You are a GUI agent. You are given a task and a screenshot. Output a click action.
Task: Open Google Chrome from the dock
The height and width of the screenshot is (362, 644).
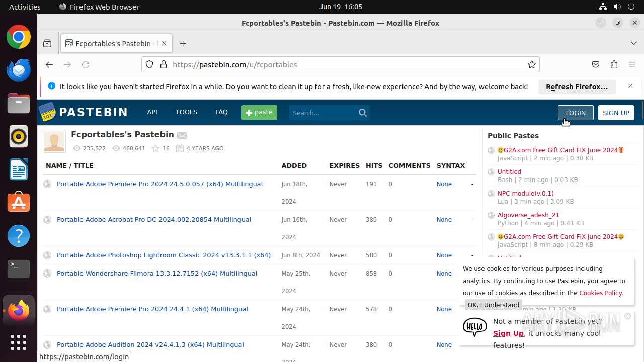[x=19, y=37]
